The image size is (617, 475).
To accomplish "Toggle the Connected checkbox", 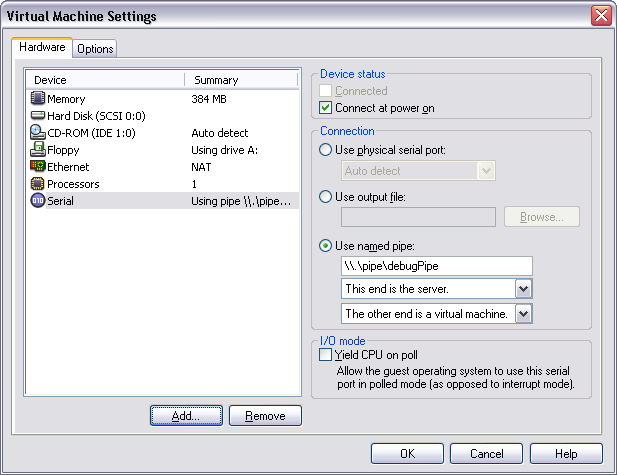I will tap(325, 91).
